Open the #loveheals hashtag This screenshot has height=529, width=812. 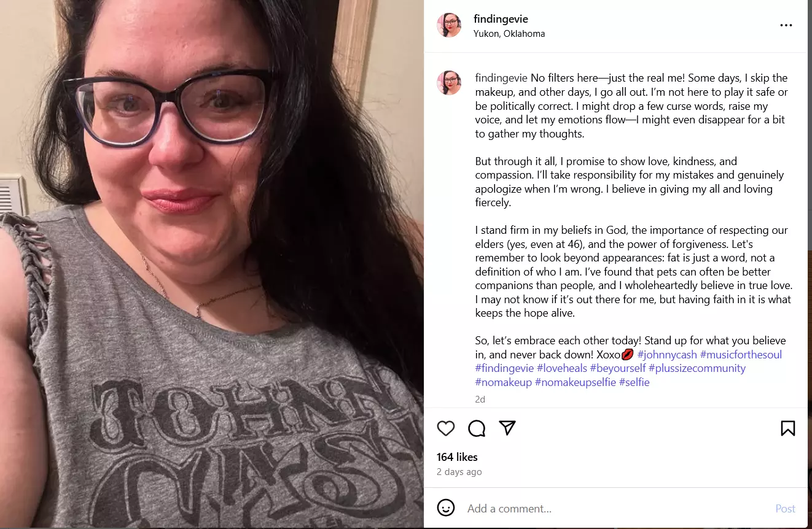[x=562, y=368]
